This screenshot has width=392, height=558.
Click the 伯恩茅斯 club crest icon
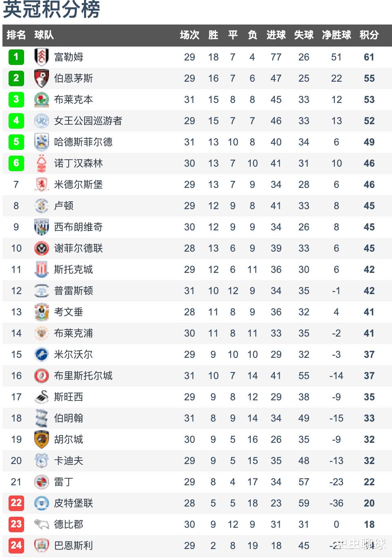point(42,78)
